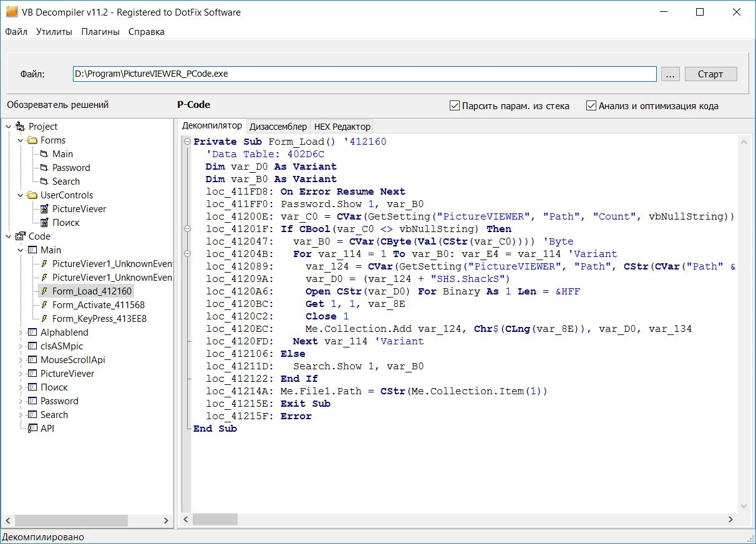The height and width of the screenshot is (544, 756).
Task: Click the browse file ... button
Action: 670,74
